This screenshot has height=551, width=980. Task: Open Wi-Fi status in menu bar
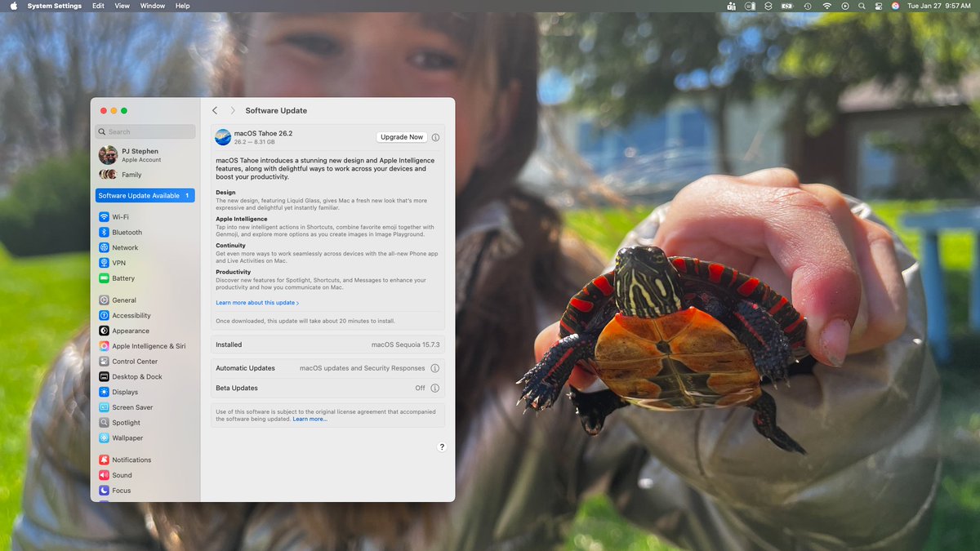tap(826, 6)
